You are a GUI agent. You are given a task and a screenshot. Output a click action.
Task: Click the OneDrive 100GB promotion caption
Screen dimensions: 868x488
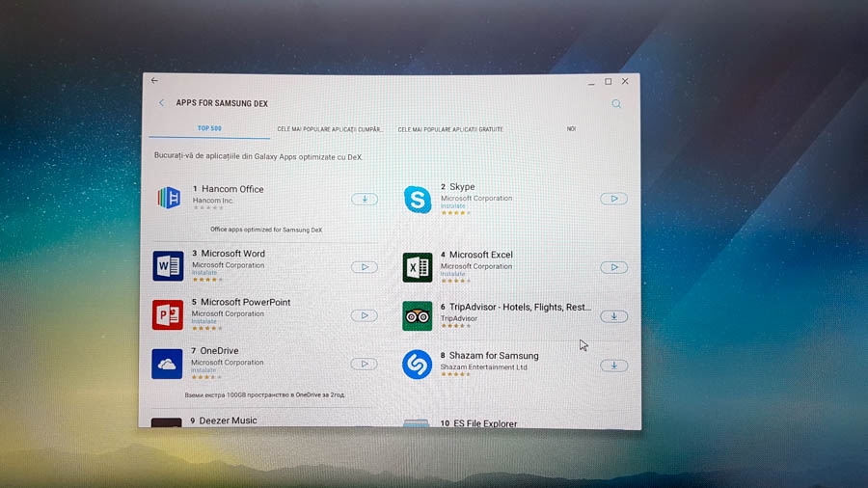click(x=264, y=395)
